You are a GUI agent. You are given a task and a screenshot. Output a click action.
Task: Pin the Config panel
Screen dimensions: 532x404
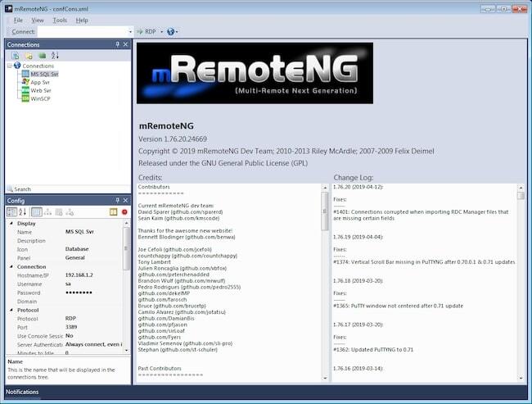pyautogui.click(x=117, y=201)
